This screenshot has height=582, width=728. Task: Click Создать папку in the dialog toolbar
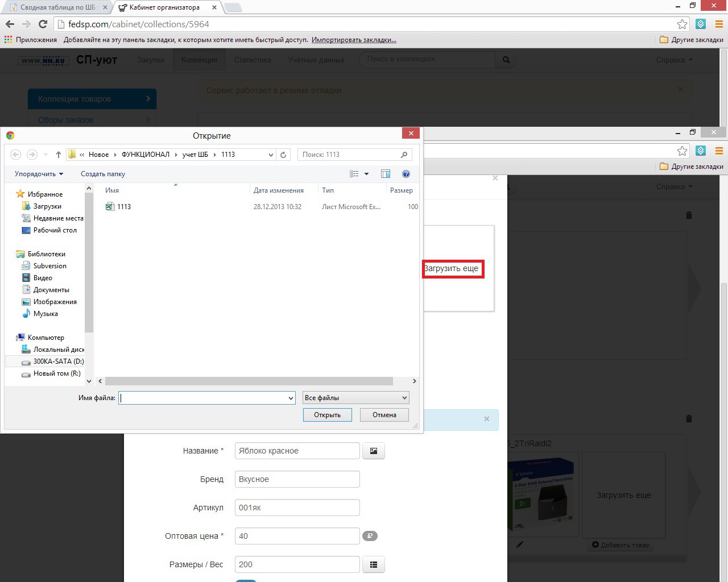(103, 174)
